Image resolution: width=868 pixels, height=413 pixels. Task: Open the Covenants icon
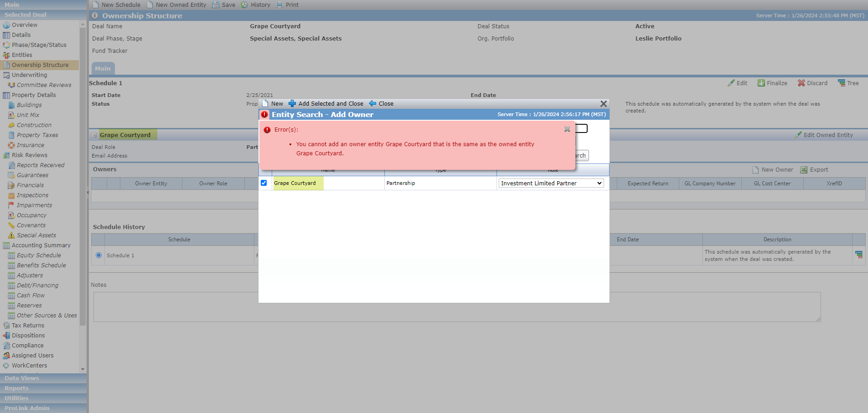coord(11,225)
